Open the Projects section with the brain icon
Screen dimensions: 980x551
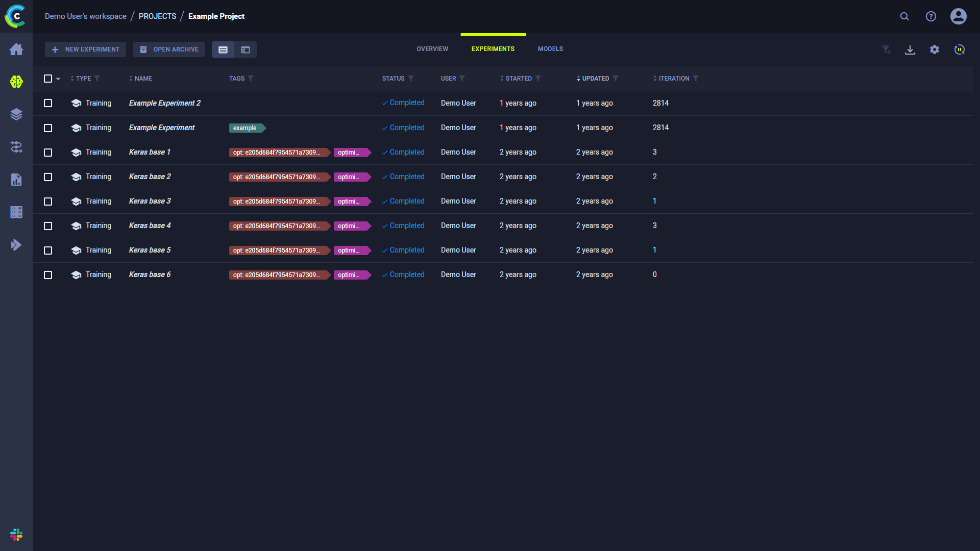pyautogui.click(x=16, y=82)
